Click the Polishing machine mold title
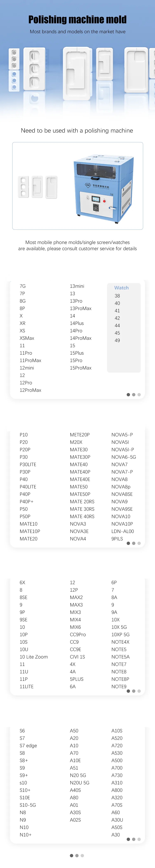Image resolution: width=155 pixels, height=868 pixels. (77, 20)
